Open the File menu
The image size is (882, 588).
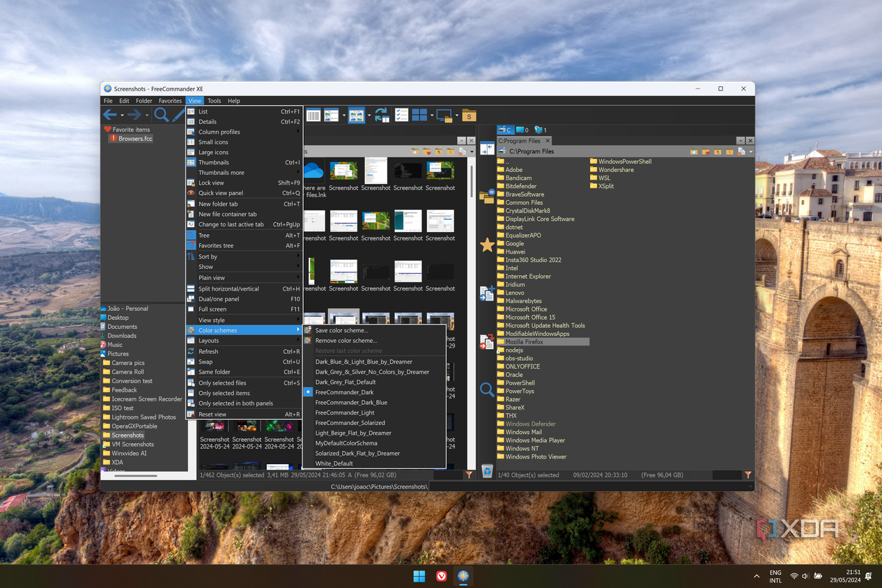[x=108, y=101]
